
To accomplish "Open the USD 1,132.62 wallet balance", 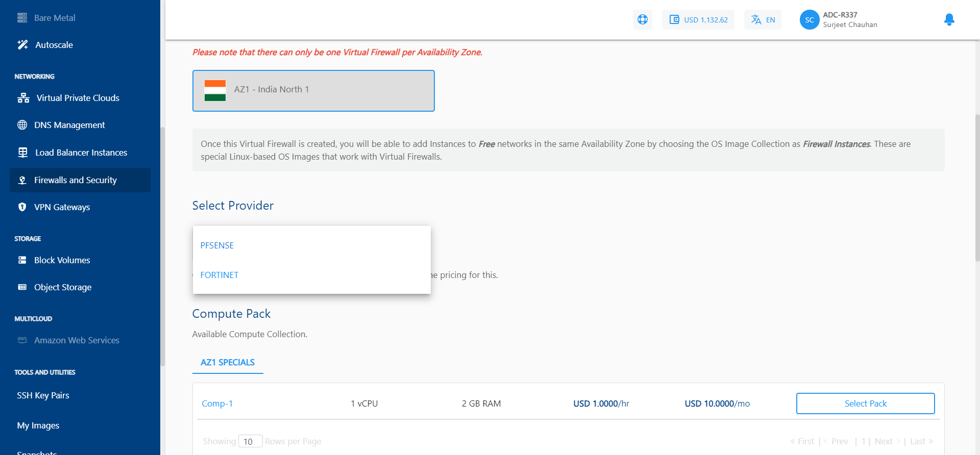I will tap(698, 20).
